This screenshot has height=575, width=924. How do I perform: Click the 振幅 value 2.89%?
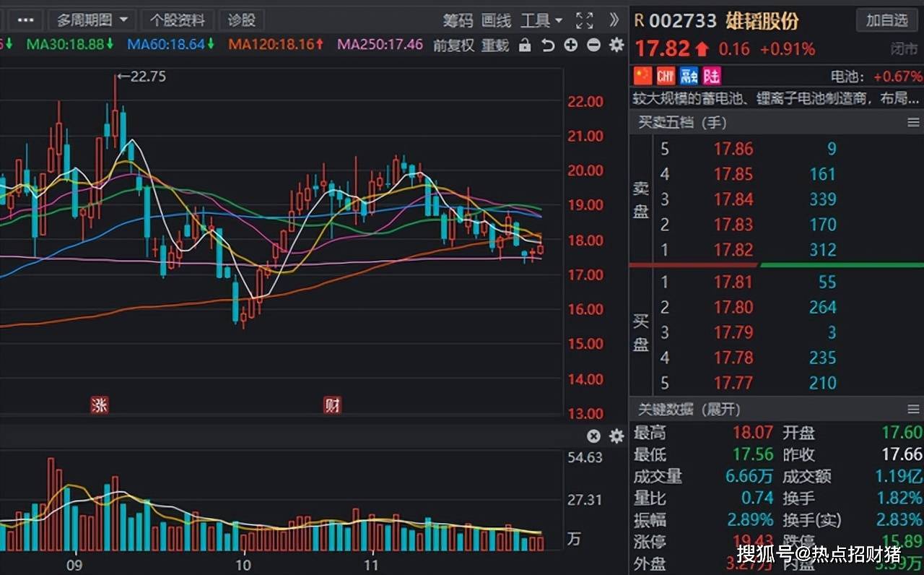750,520
